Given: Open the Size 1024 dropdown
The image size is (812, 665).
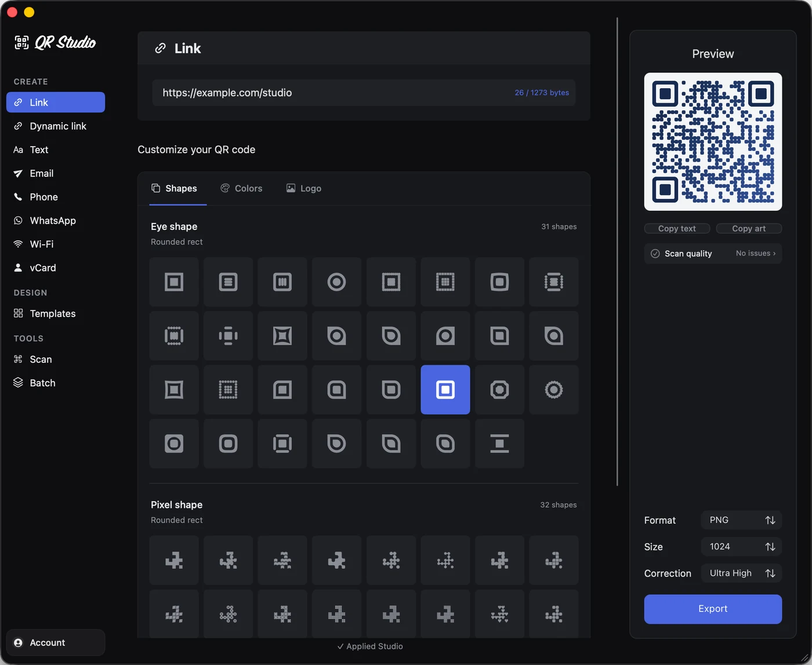Looking at the screenshot, I should 741,547.
